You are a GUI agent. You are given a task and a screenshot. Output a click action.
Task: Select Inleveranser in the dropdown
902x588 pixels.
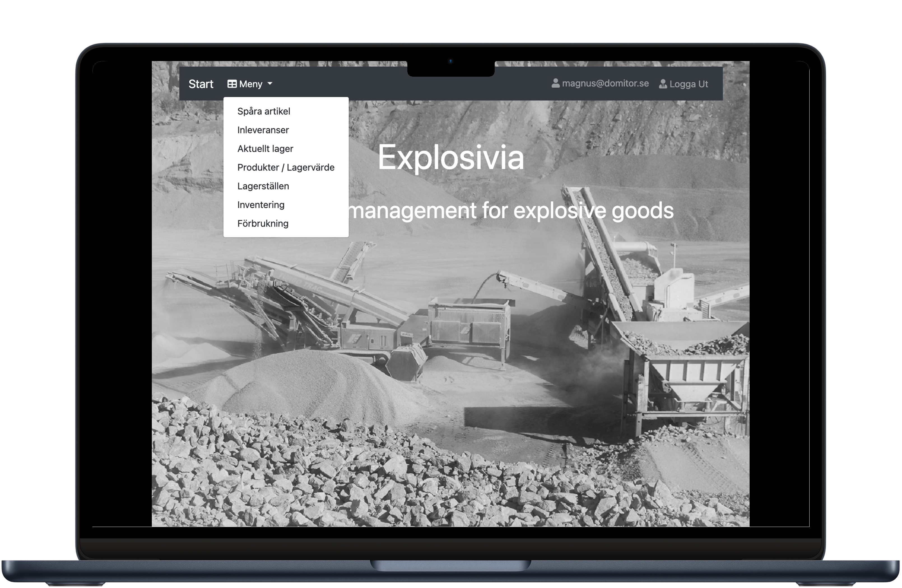(x=263, y=130)
